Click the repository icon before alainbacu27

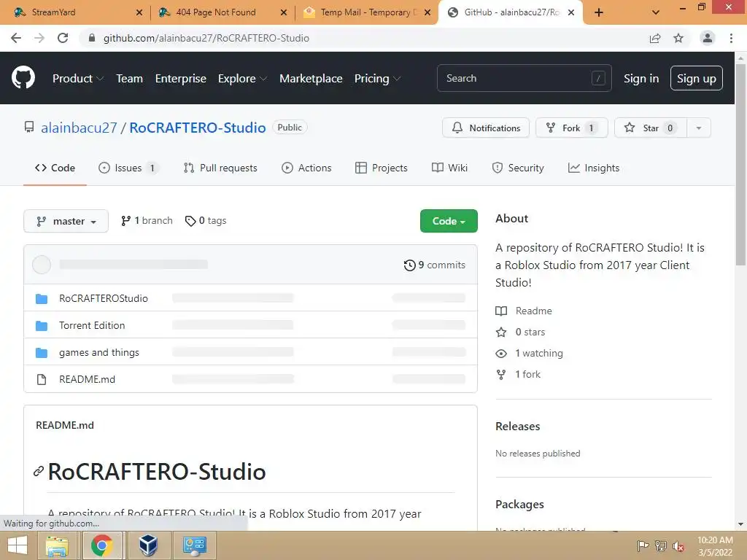tap(29, 127)
